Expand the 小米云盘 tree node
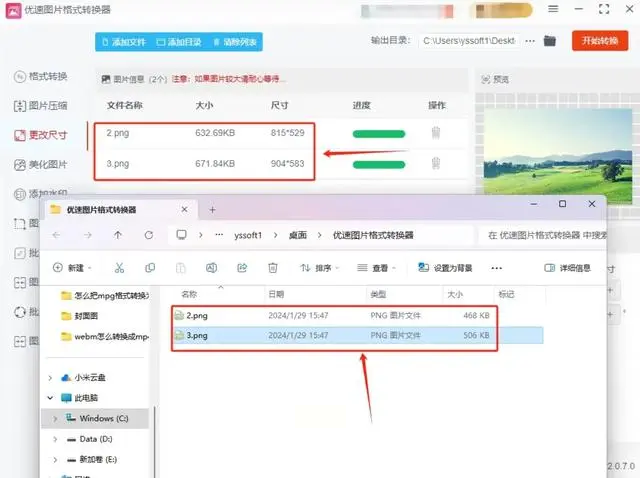 [50, 378]
